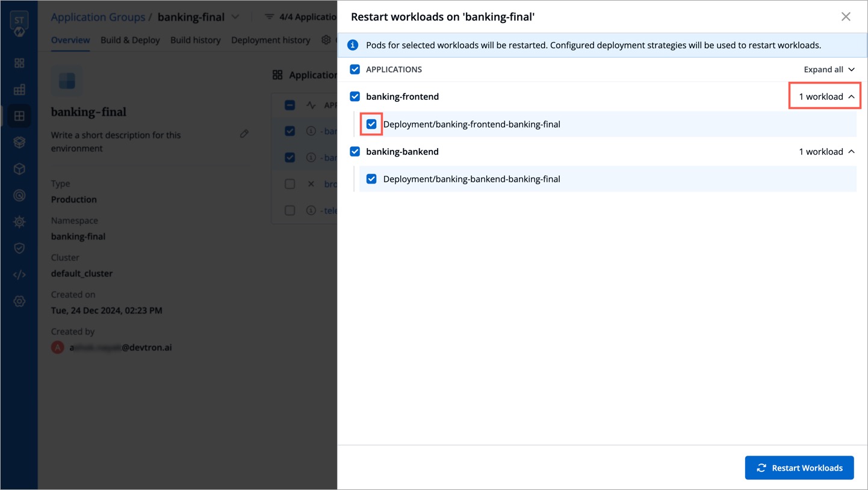Switch to the Build history tab
The height and width of the screenshot is (490, 868).
195,40
